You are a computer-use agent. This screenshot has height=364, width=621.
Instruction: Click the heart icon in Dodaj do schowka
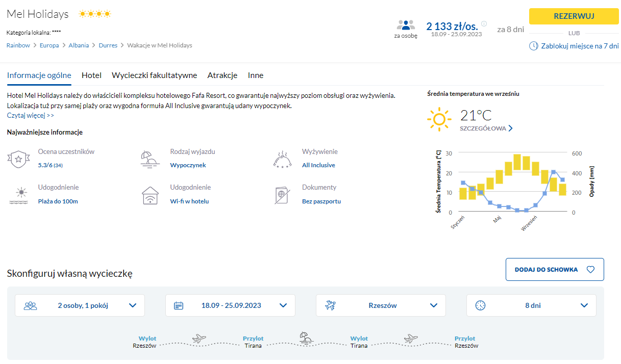590,270
